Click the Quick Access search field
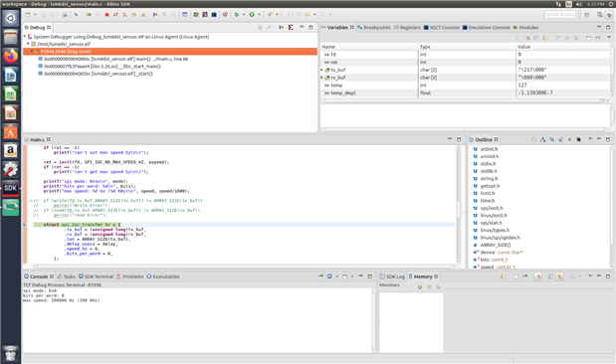This screenshot has width=616, height=364. click(x=560, y=15)
